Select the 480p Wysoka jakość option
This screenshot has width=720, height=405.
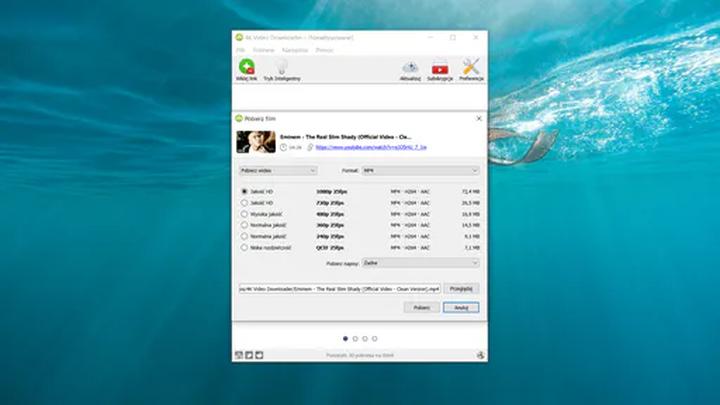pos(243,213)
